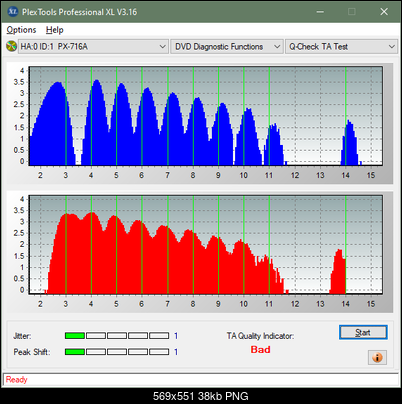402x404 pixels.
Task: Click the TA Quality Indicator label
Action: coord(260,336)
